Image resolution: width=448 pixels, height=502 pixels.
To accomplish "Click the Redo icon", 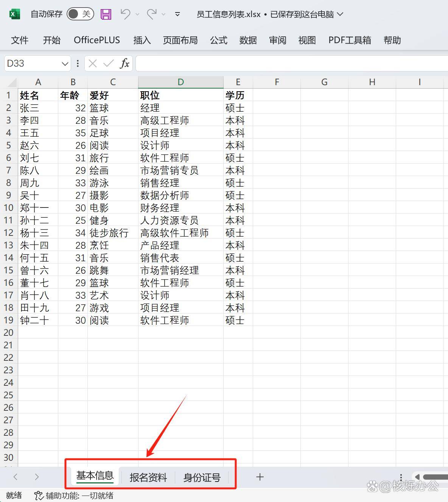I will [152, 14].
